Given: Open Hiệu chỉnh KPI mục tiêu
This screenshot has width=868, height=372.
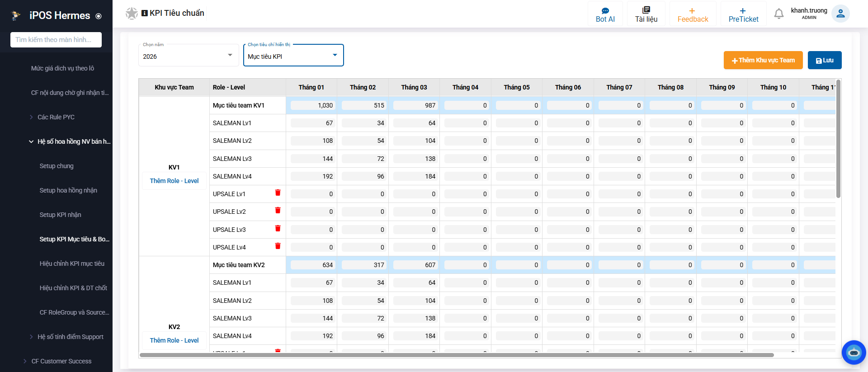Looking at the screenshot, I should (72, 264).
